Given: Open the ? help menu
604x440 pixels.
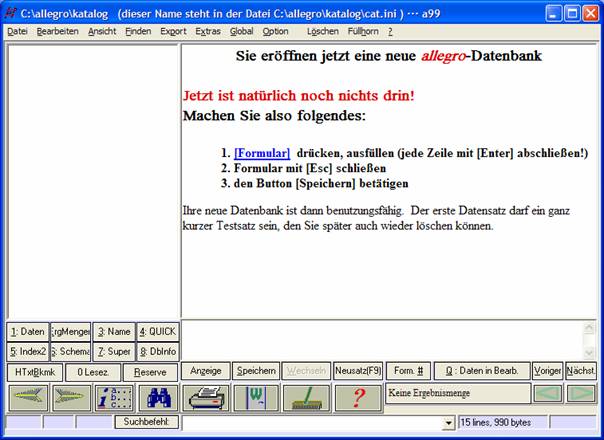Looking at the screenshot, I should [x=390, y=32].
